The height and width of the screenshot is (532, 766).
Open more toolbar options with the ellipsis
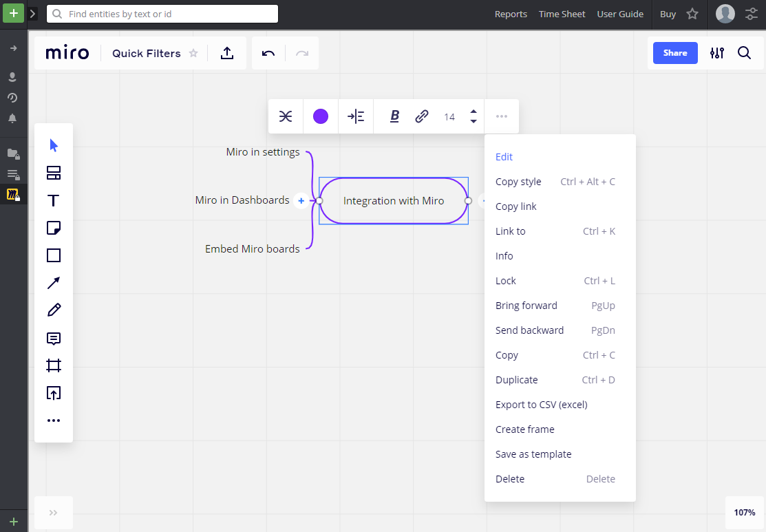tap(501, 116)
